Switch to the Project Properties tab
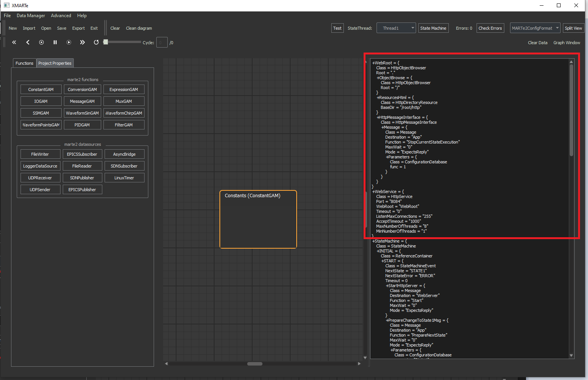The image size is (588, 380). 55,63
